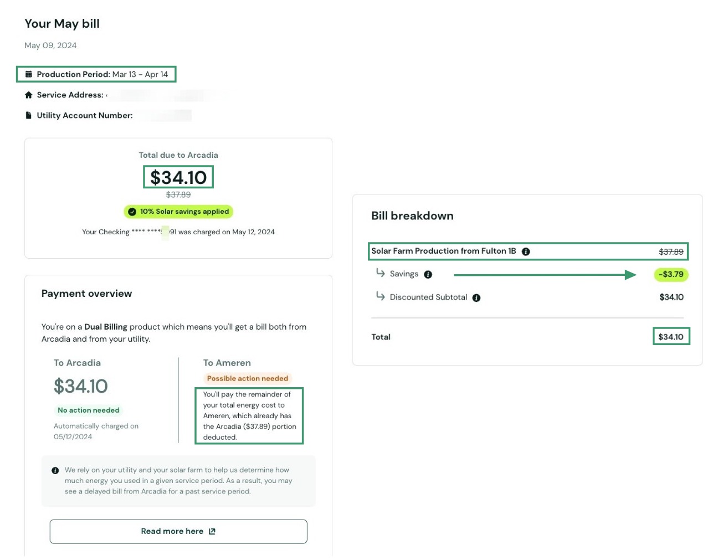Open info icon next to Solar Farm Production
728x560 pixels.
(x=526, y=251)
